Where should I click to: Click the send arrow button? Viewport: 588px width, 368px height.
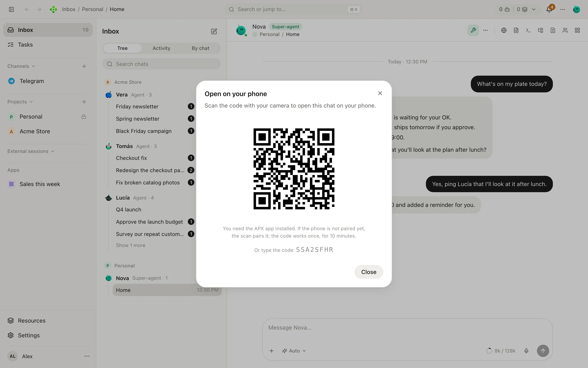[543, 351]
